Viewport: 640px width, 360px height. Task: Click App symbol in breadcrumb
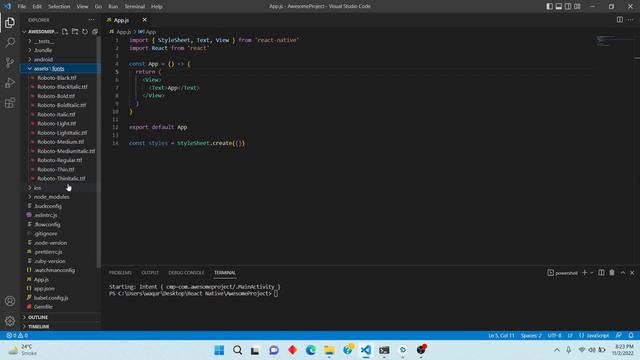pyautogui.click(x=147, y=31)
